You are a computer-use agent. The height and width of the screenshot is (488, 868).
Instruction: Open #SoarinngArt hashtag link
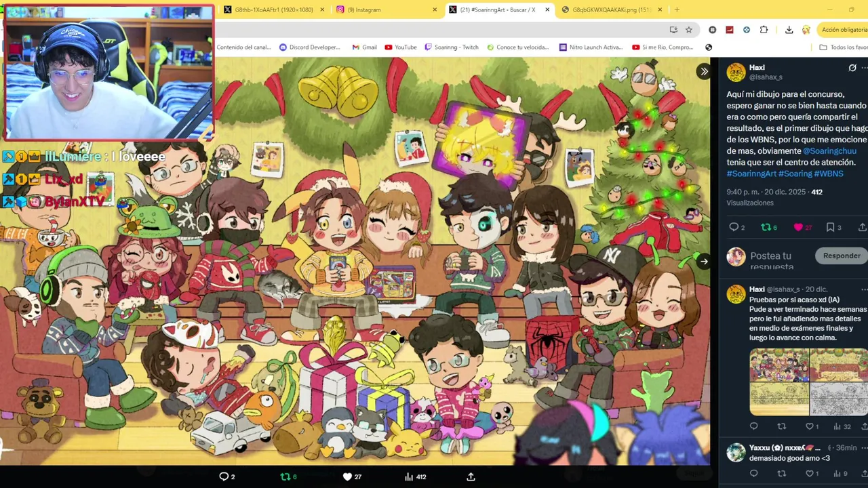(x=751, y=174)
